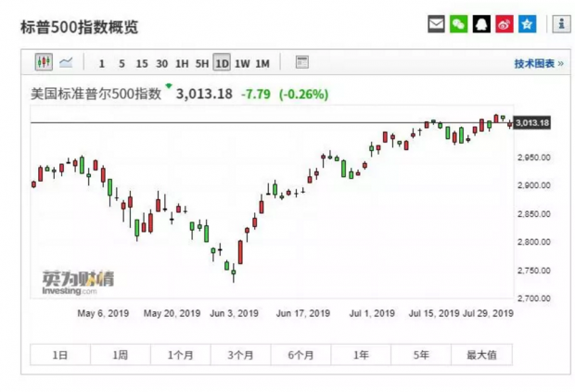Image resolution: width=575 pixels, height=392 pixels.
Task: Share to WeChat using green icon
Action: click(459, 24)
